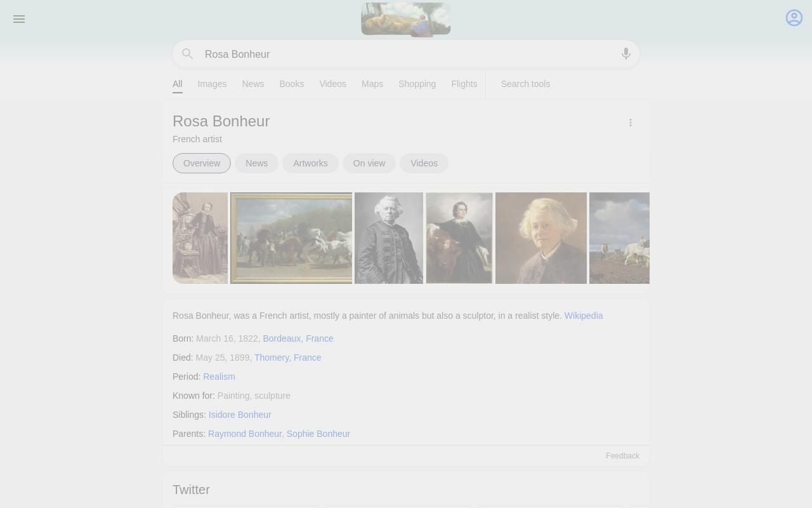Open white-haired color portrait thumbnail
Viewport: 812px width, 508px height.
(541, 238)
